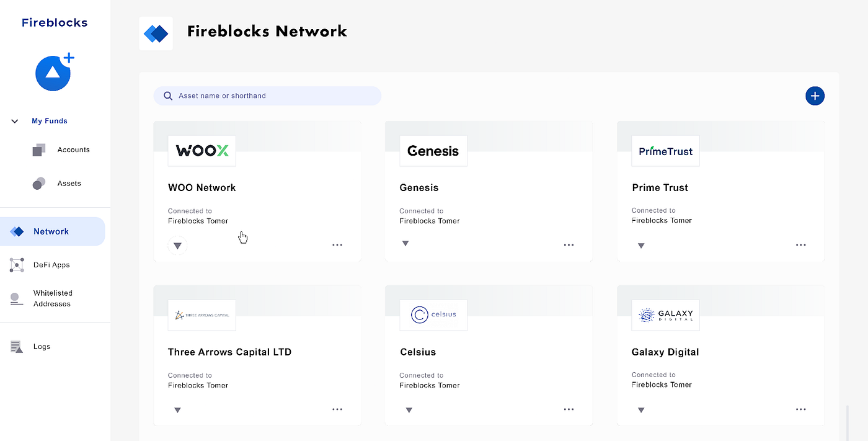
Task: Open more options on Galaxy Digital card
Action: point(800,409)
